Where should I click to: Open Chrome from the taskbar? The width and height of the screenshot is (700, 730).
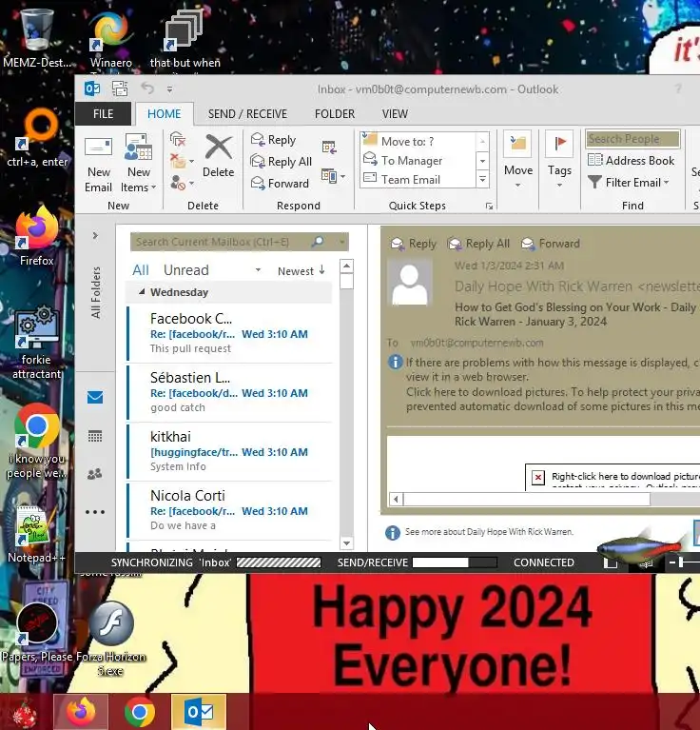[140, 712]
